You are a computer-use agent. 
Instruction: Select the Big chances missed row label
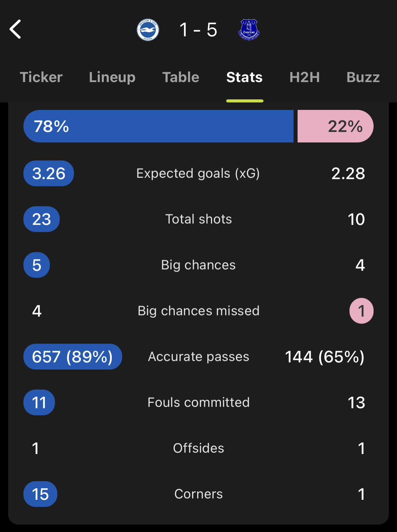[198, 311]
